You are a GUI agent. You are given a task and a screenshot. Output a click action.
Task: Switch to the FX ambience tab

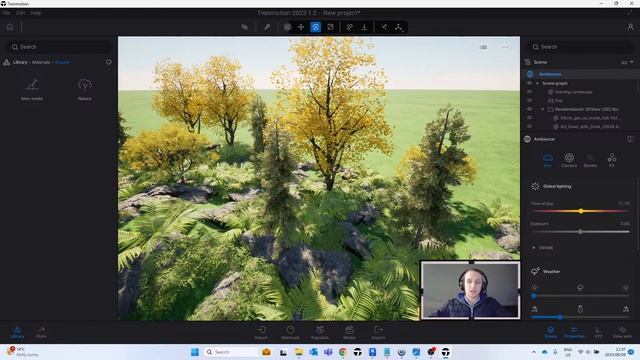611,160
